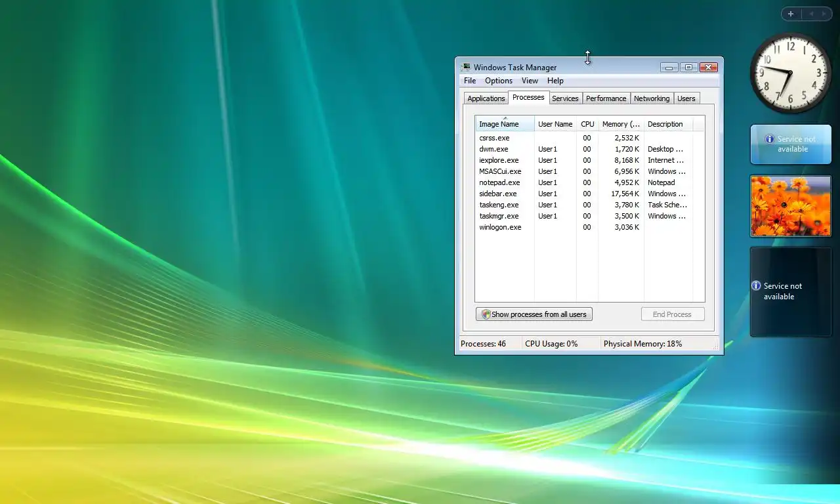
Task: Click the light blue Service not available gadget
Action: click(791, 144)
